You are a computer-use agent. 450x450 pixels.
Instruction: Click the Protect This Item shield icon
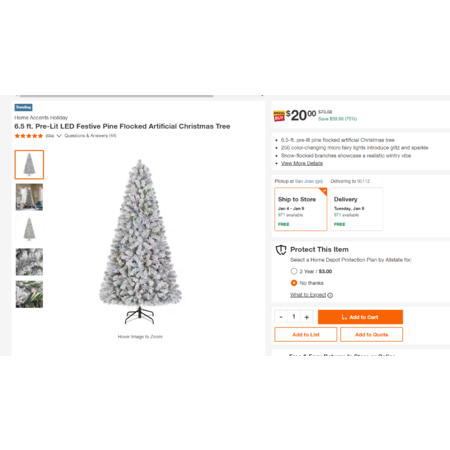click(x=281, y=250)
